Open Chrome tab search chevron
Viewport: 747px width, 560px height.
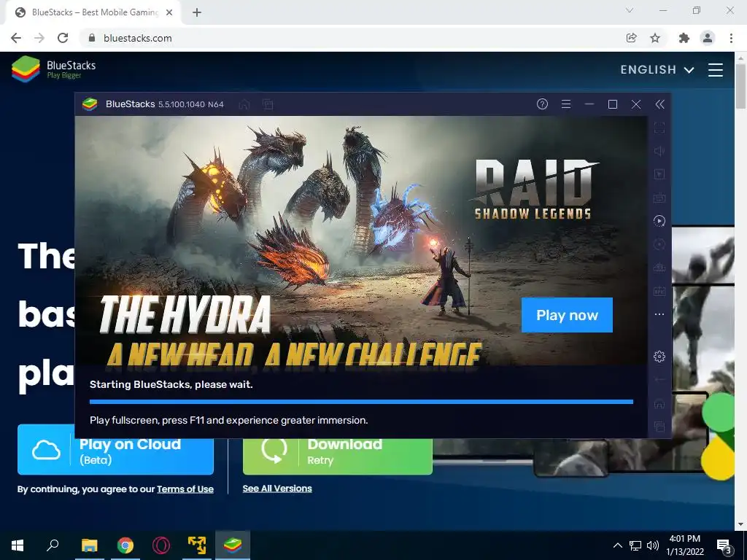[x=630, y=10]
